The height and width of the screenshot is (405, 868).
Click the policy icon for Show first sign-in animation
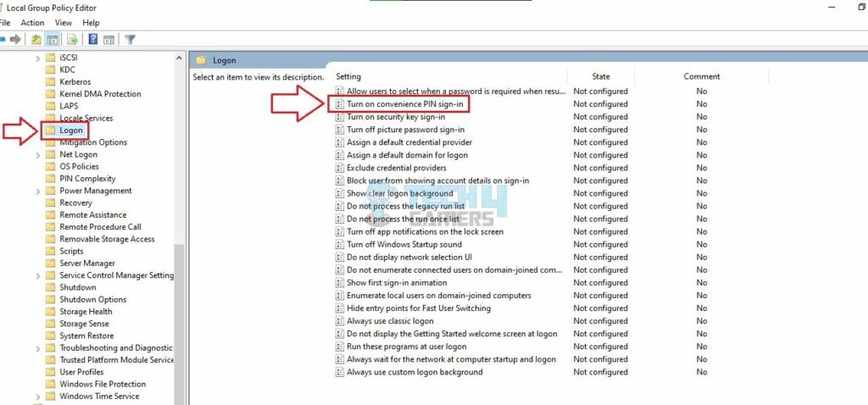(340, 283)
